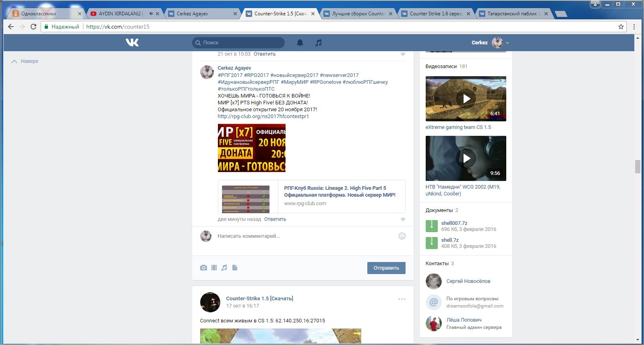This screenshot has width=644, height=345.
Task: Expand the Cerkez profile dropdown arrow
Action: (x=507, y=43)
